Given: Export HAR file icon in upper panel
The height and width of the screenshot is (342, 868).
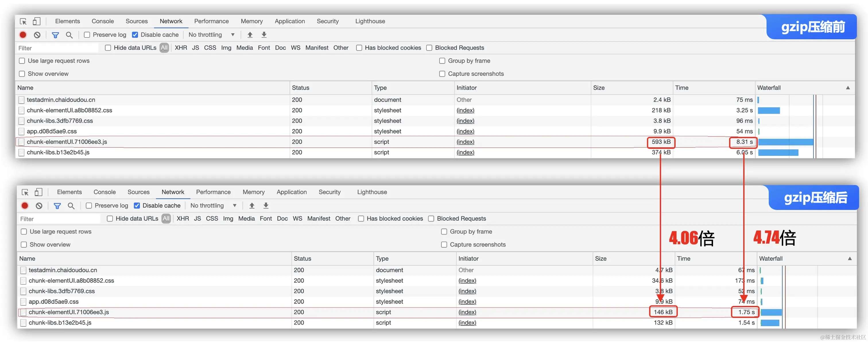Looking at the screenshot, I should pyautogui.click(x=264, y=35).
